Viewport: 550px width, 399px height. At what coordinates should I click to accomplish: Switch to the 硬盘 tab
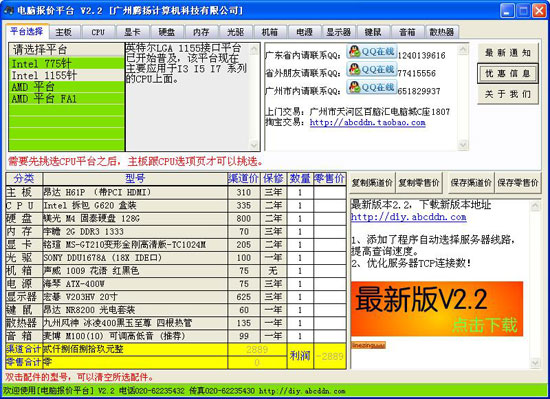pos(167,32)
